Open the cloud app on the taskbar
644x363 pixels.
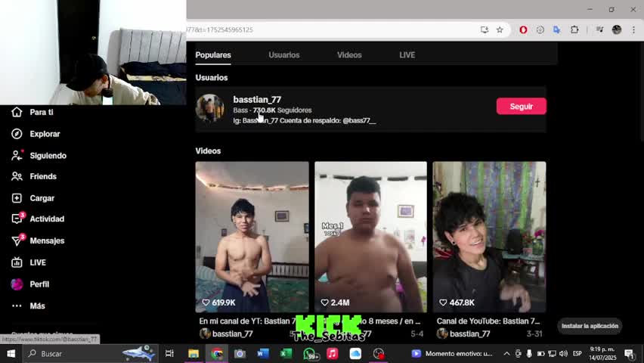355,353
